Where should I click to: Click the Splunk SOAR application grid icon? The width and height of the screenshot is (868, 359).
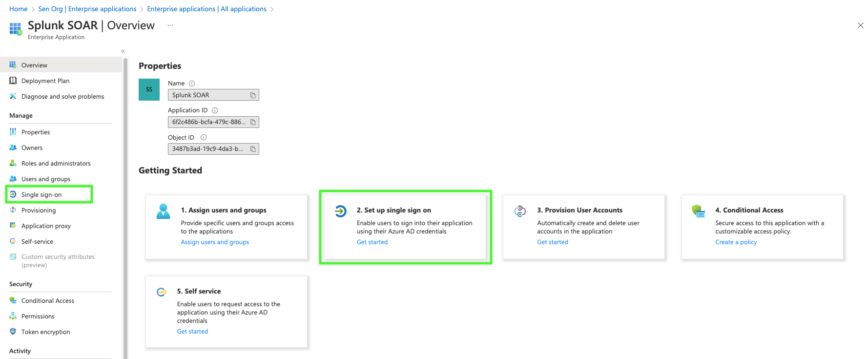(x=16, y=29)
